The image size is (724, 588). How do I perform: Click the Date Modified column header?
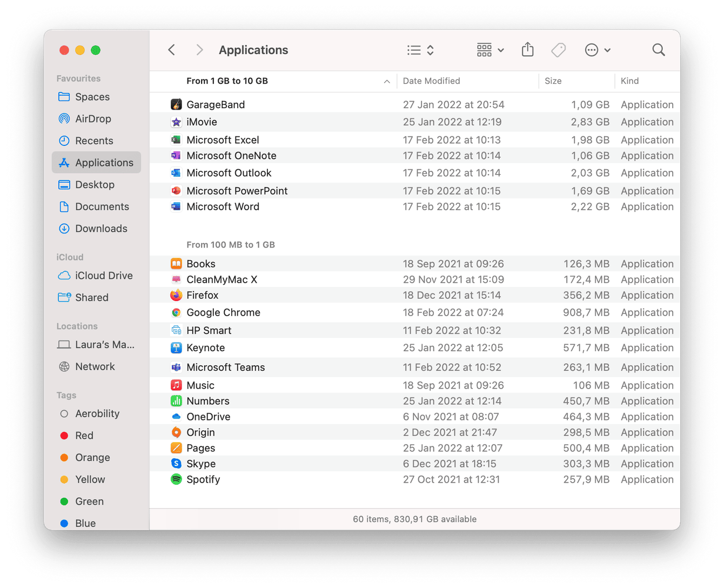431,81
